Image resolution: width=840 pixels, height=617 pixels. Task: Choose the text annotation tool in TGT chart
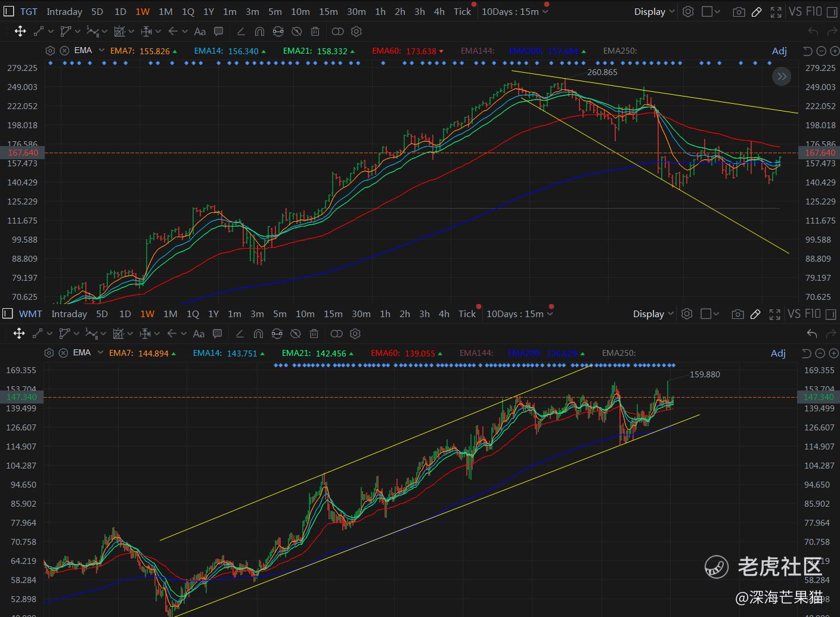pyautogui.click(x=200, y=32)
